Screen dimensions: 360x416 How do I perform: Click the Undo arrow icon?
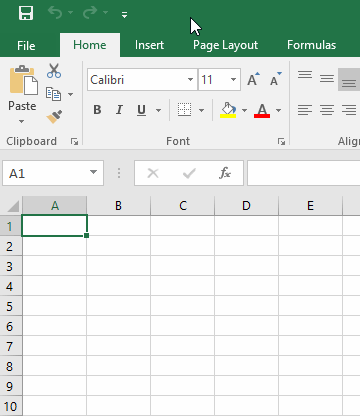point(55,13)
